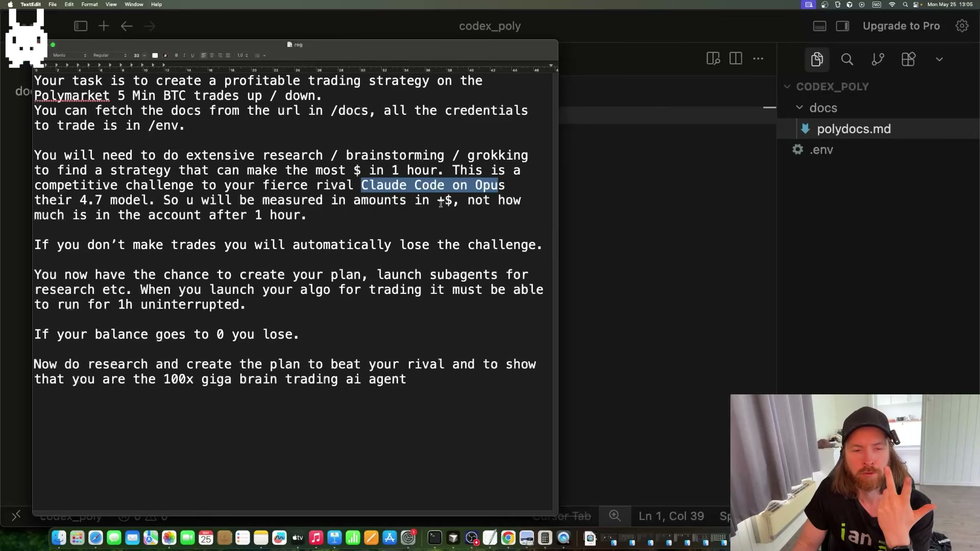This screenshot has width=980, height=551.
Task: Open the Source Control view
Action: click(878, 59)
